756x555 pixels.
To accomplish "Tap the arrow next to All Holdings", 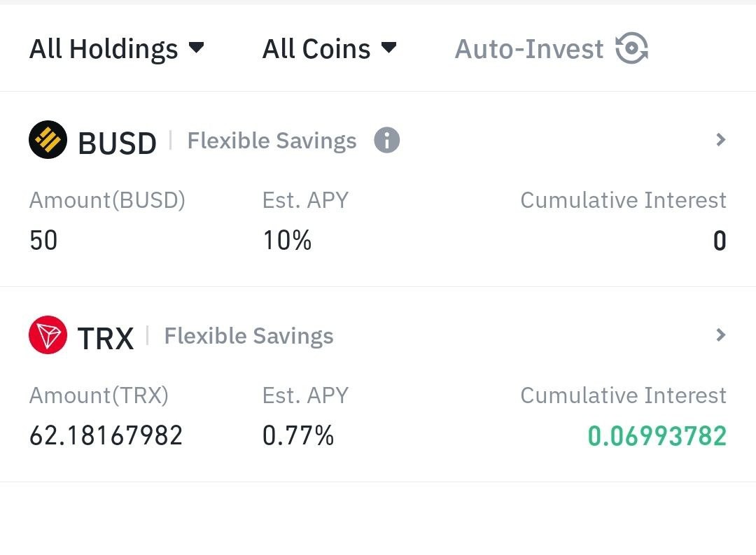I will [x=196, y=48].
